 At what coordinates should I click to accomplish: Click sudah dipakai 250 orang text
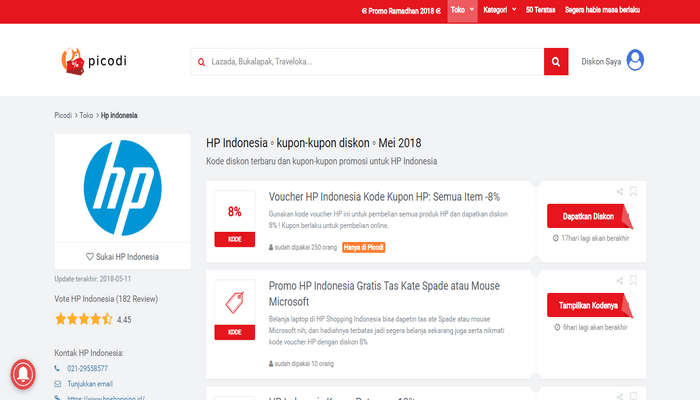pyautogui.click(x=305, y=247)
